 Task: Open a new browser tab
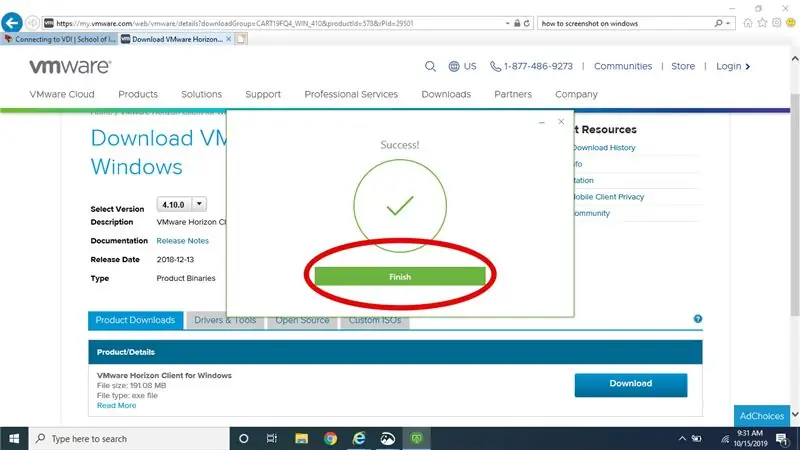tap(241, 39)
